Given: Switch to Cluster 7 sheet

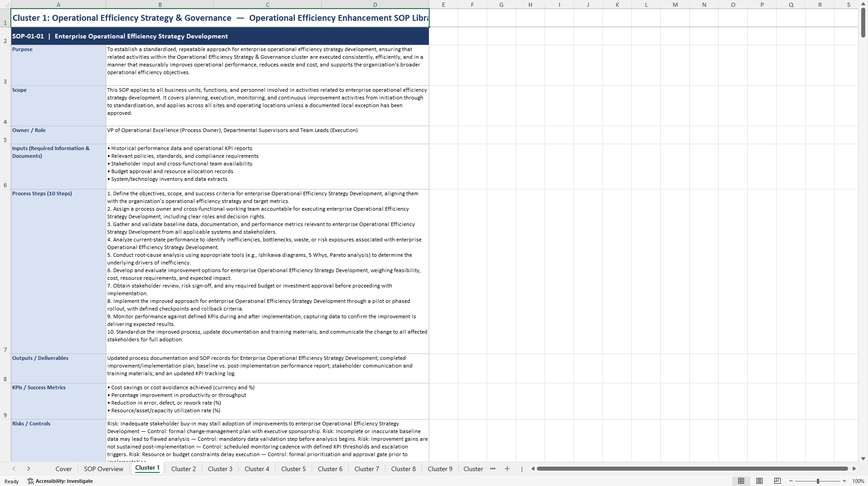Looking at the screenshot, I should click(367, 469).
